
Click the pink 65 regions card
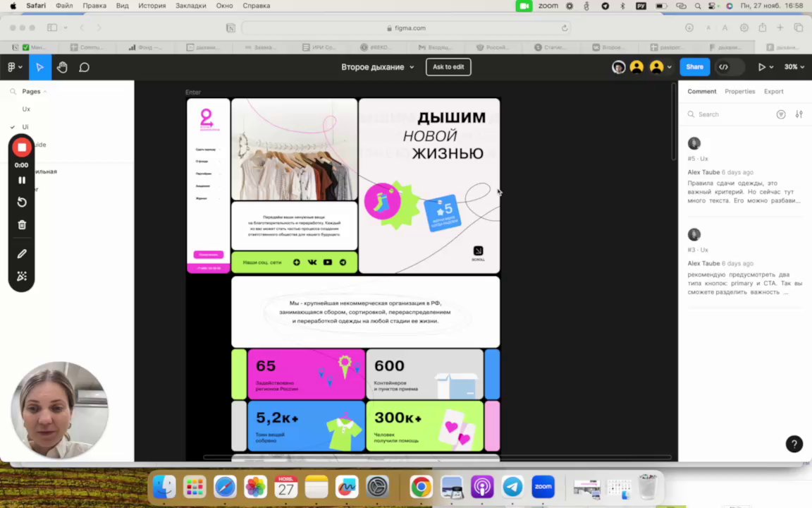[x=306, y=374]
